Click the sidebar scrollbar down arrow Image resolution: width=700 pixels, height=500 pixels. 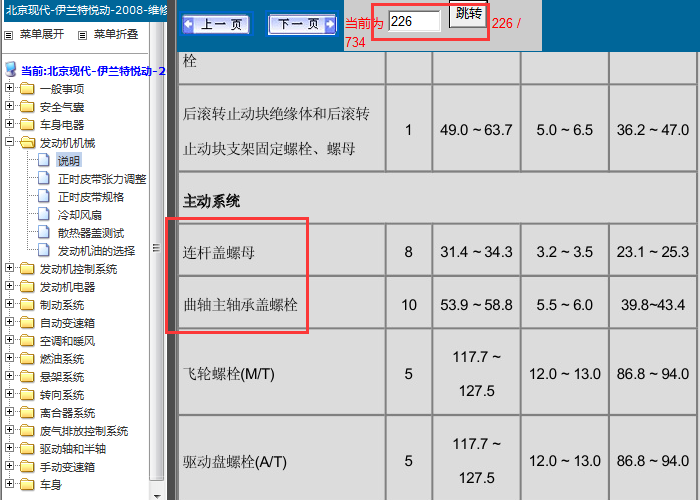157,496
